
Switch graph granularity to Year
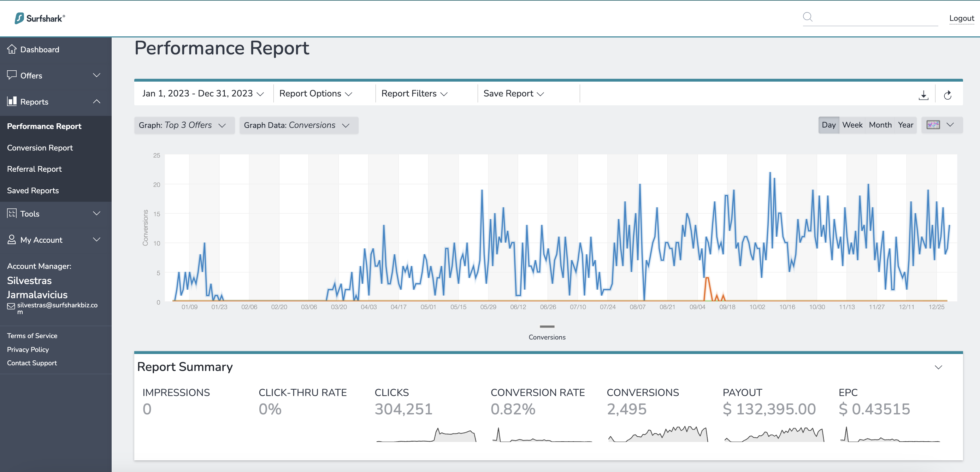click(905, 125)
